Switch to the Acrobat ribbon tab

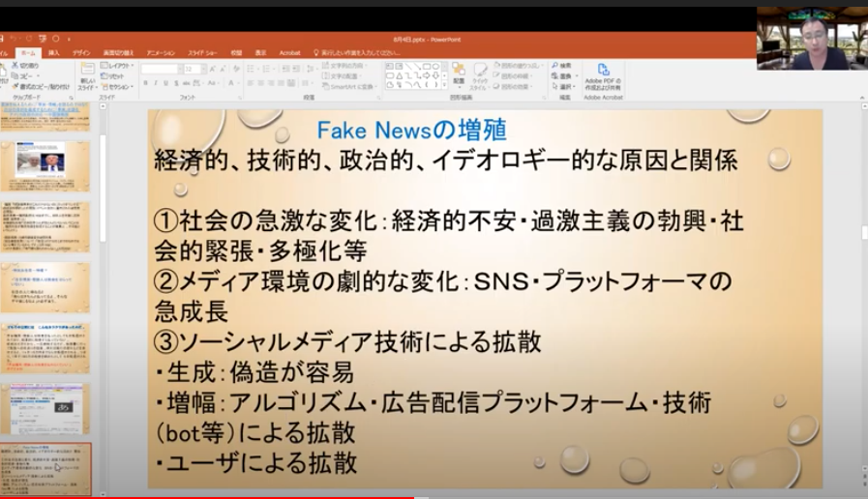point(289,52)
